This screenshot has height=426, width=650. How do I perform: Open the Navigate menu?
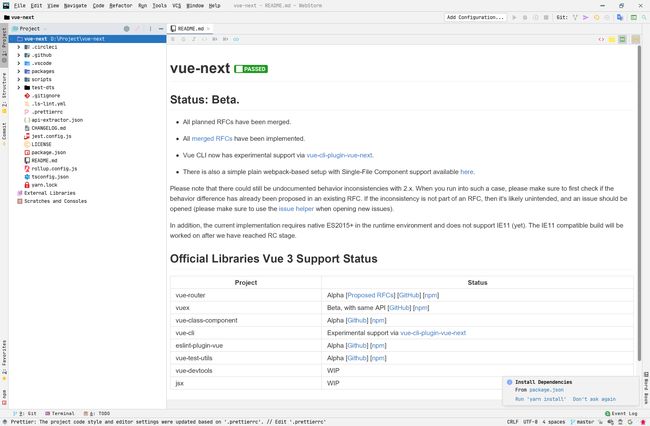coord(75,6)
